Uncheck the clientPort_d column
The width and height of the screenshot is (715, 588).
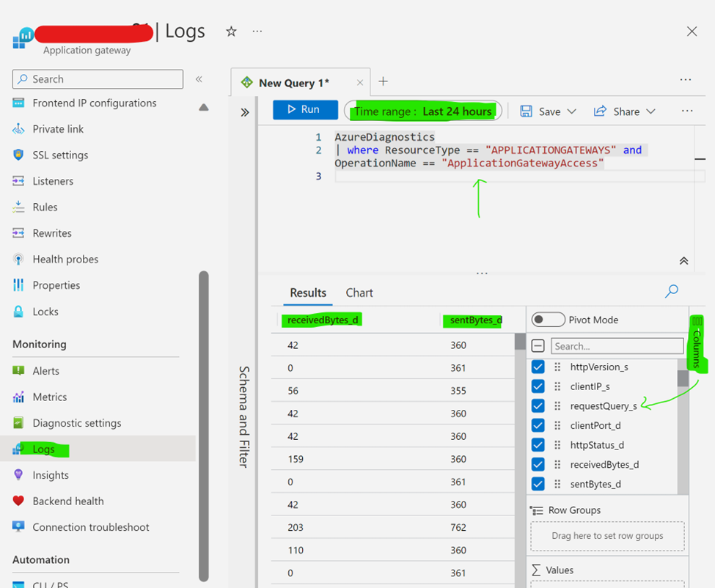pyautogui.click(x=538, y=425)
